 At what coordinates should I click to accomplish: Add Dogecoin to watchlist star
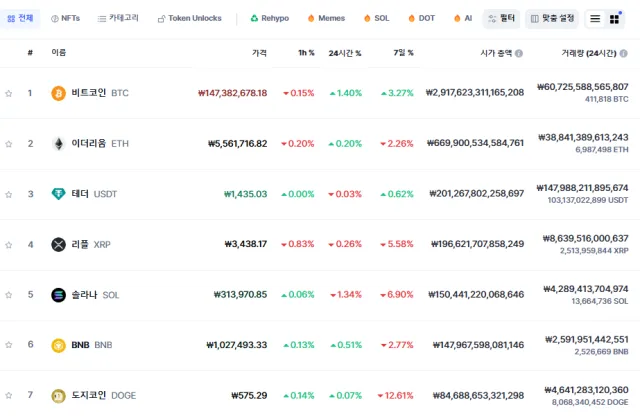click(x=9, y=396)
